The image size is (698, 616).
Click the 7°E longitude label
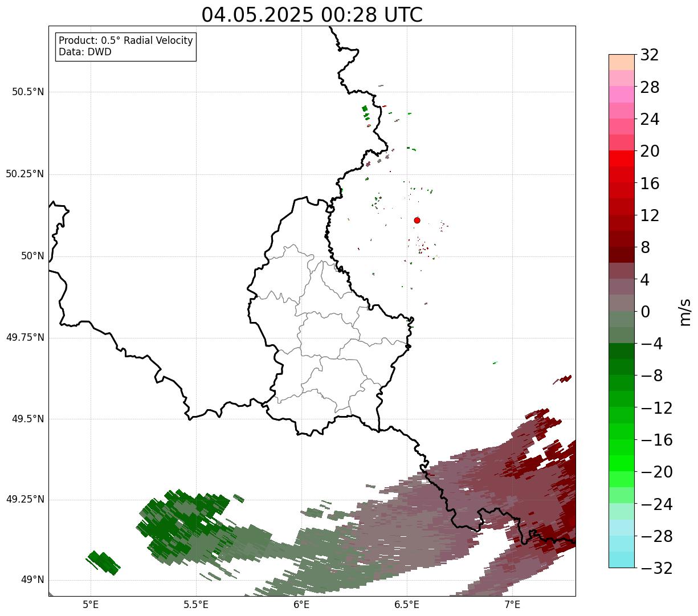[x=512, y=605]
